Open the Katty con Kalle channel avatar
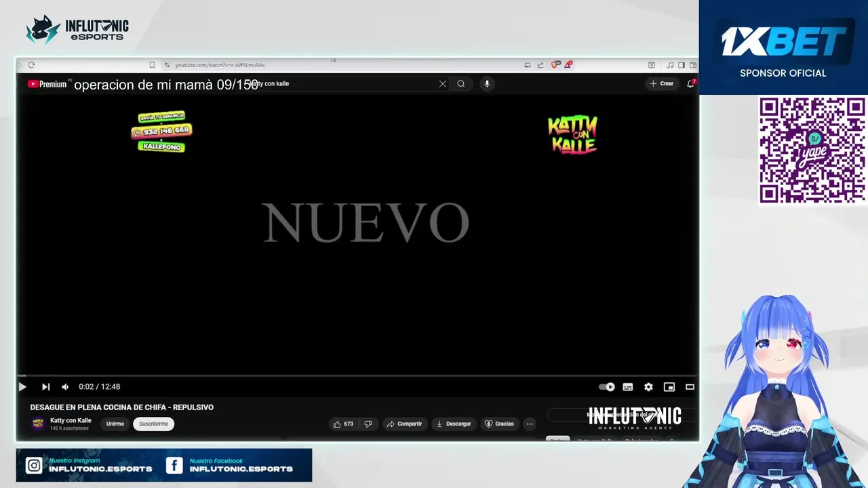This screenshot has width=868, height=488. point(38,424)
